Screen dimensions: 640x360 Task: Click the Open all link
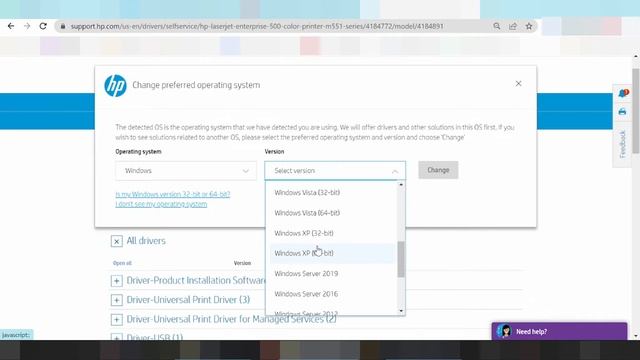122,263
